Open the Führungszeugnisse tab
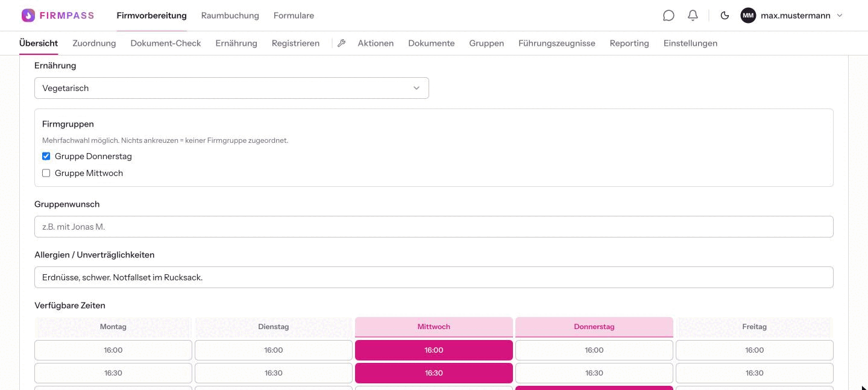Image resolution: width=868 pixels, height=390 pixels. coord(557,43)
